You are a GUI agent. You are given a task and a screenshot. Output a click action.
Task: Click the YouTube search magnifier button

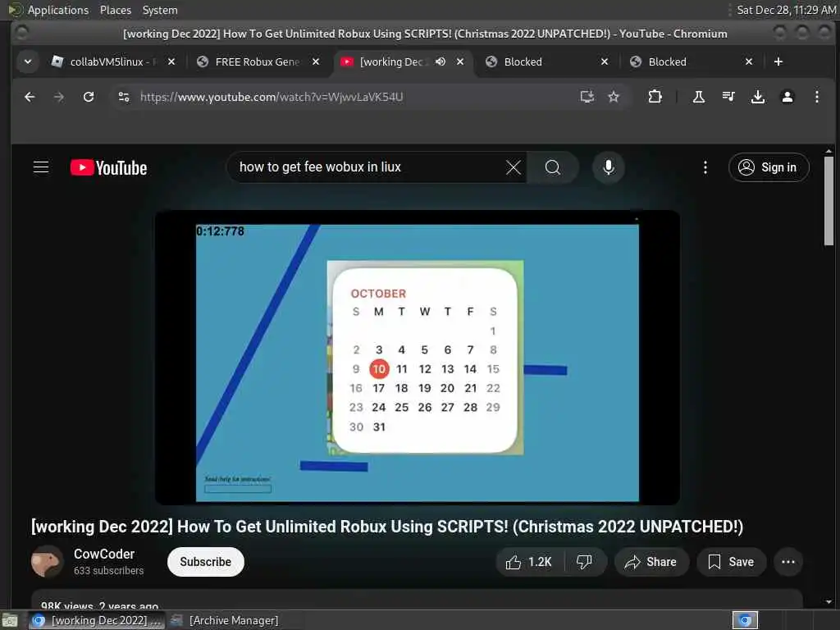553,167
